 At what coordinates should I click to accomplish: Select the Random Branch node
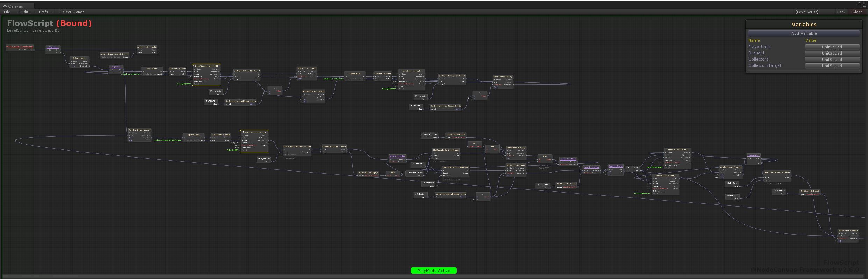click(615, 166)
